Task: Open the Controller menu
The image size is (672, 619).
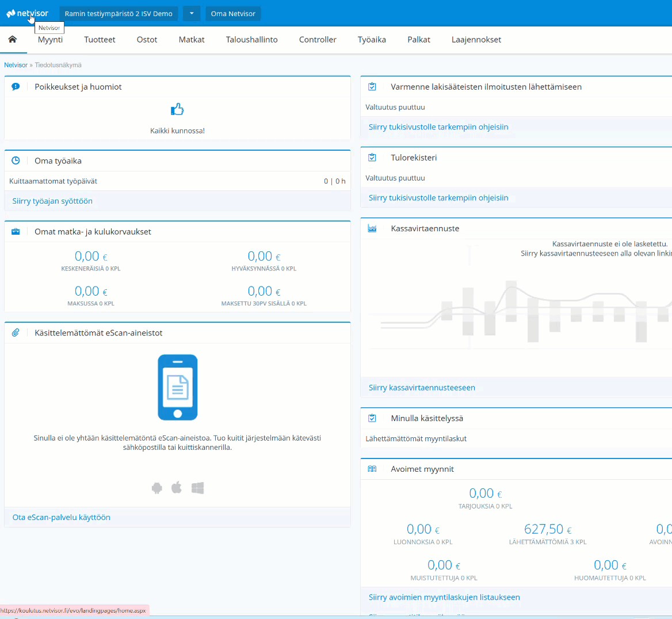Action: coord(318,40)
